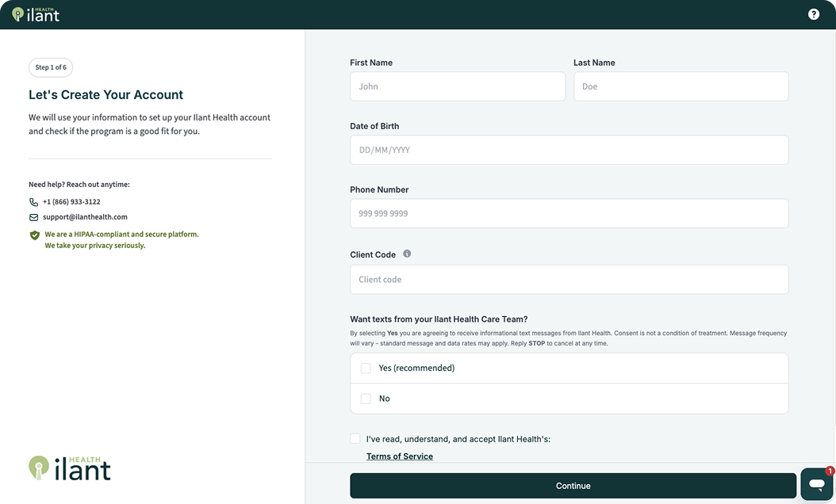
Task: Click the Phone Number field
Action: point(569,213)
